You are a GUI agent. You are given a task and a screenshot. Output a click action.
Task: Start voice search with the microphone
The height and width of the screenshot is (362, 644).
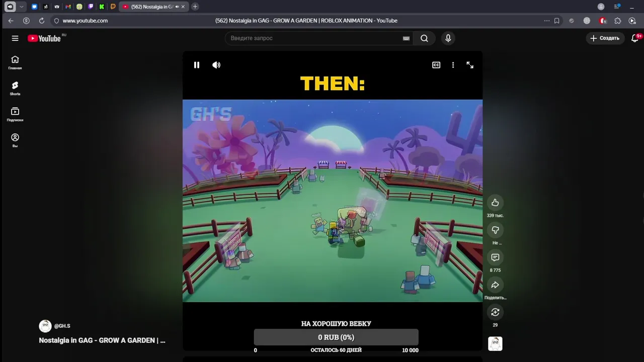click(x=448, y=38)
